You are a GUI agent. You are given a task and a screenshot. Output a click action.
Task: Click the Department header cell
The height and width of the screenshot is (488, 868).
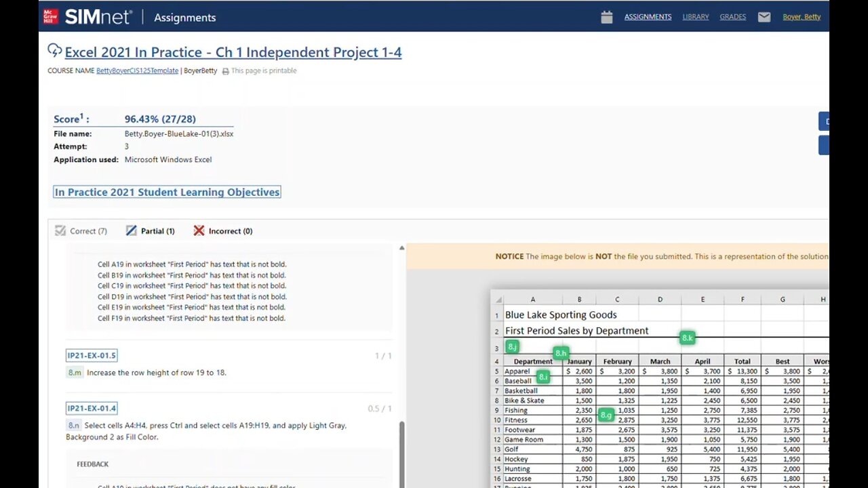(532, 361)
